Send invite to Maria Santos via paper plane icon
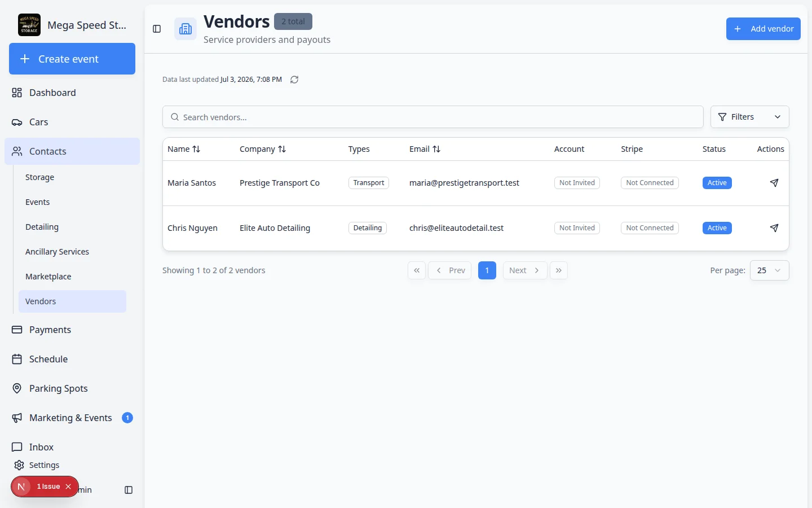 (x=774, y=183)
